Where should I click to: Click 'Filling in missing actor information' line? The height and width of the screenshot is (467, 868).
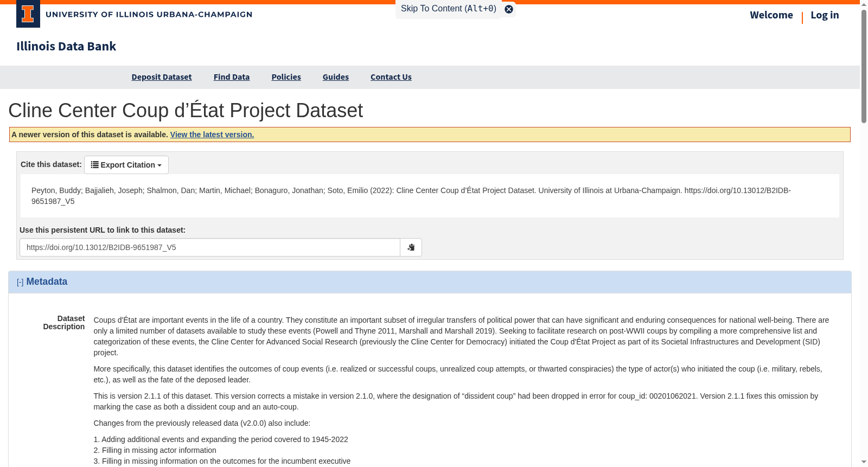click(x=155, y=450)
